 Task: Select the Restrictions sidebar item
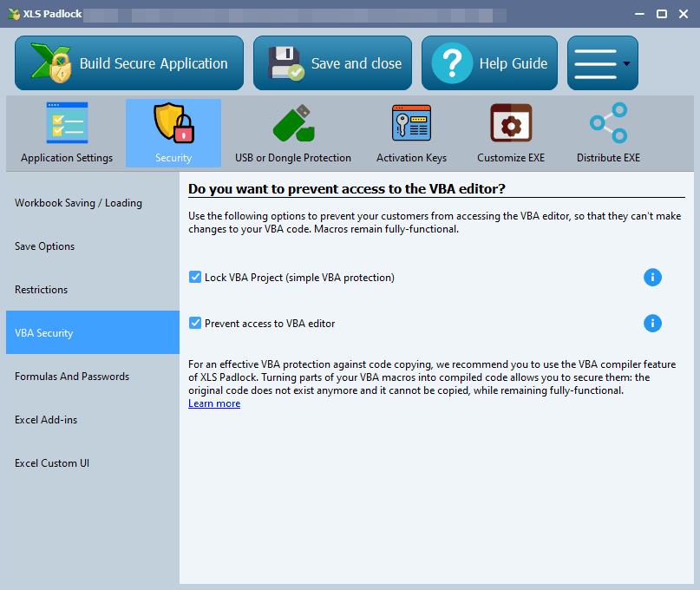(x=41, y=290)
